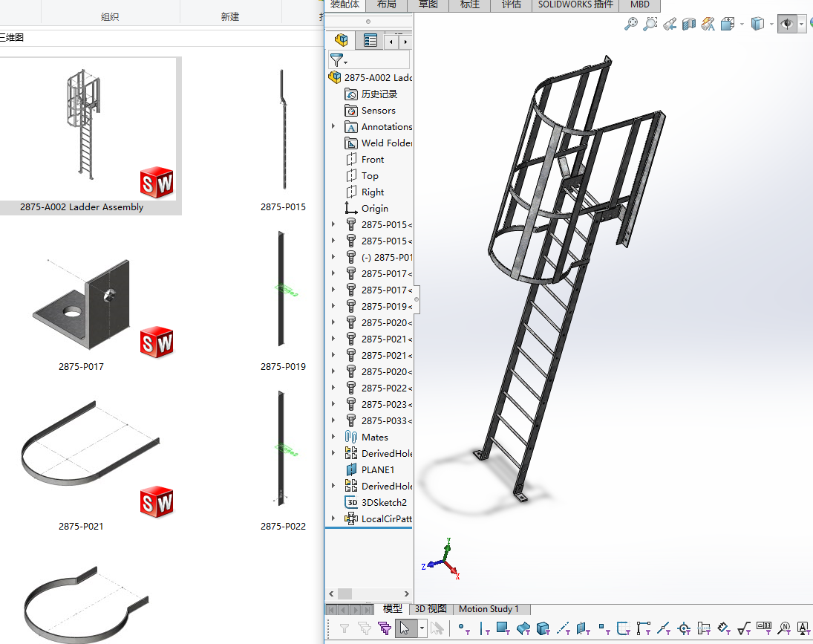
Task: Select the Front plane in the tree
Action: coord(372,159)
